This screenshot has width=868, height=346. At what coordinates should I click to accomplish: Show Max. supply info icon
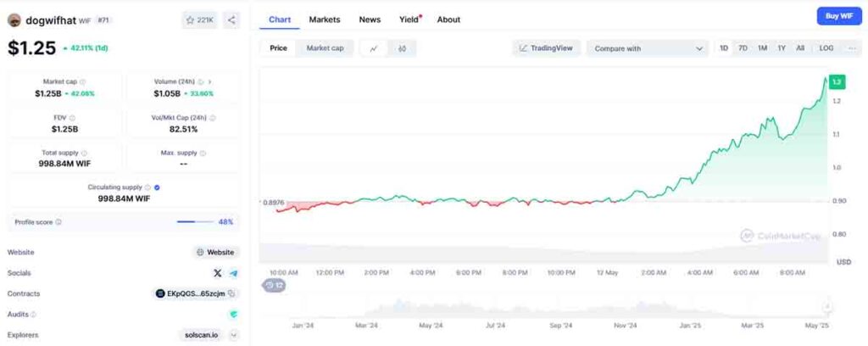[203, 153]
